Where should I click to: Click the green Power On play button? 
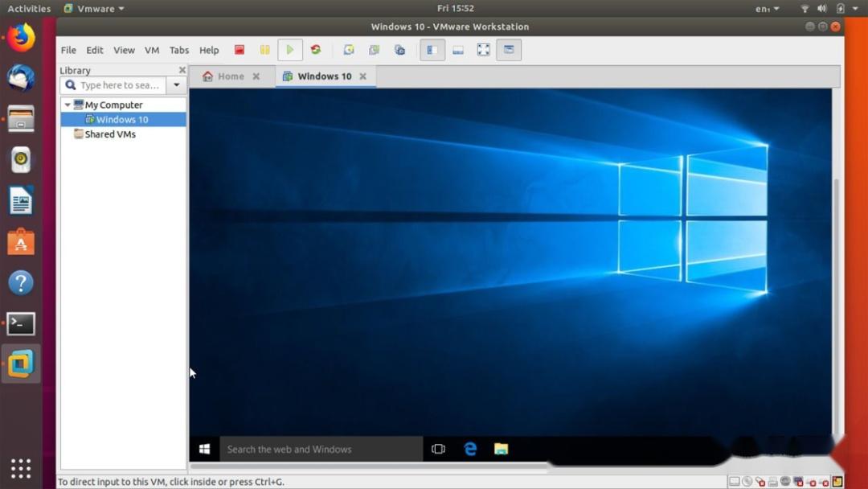coord(289,50)
